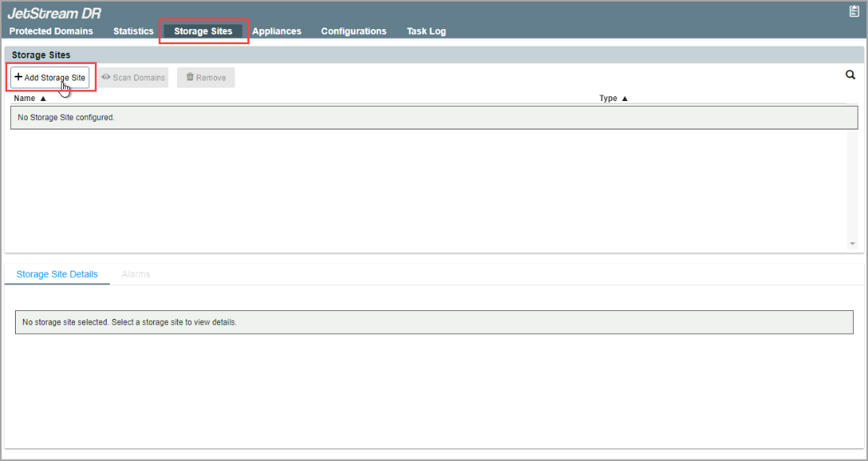Select the Storage Sites tab
The image size is (868, 461).
(x=203, y=32)
